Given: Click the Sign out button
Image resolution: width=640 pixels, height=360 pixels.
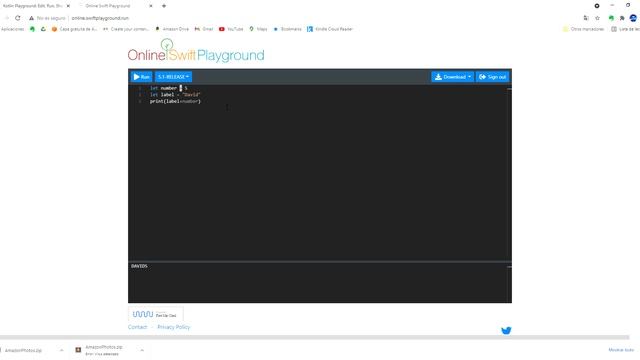Looking at the screenshot, I should pos(492,77).
